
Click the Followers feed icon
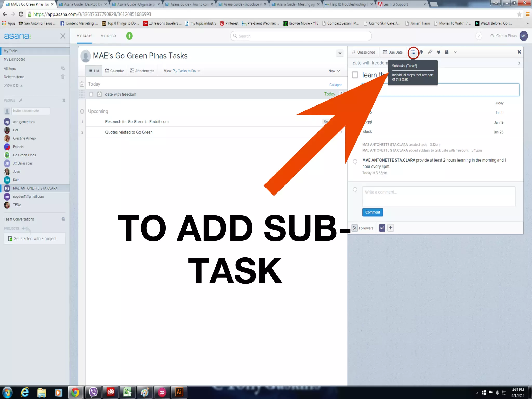coord(355,228)
